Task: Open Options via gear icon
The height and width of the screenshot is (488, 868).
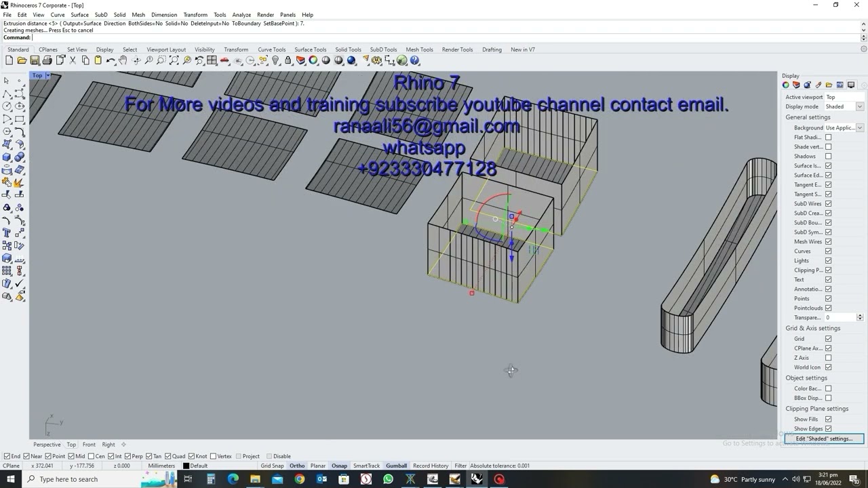Action: pyautogui.click(x=376, y=60)
